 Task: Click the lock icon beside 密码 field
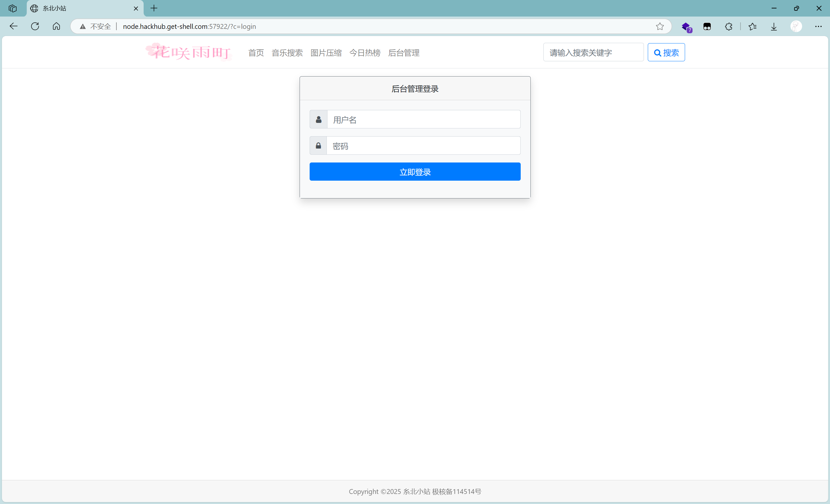tap(318, 146)
